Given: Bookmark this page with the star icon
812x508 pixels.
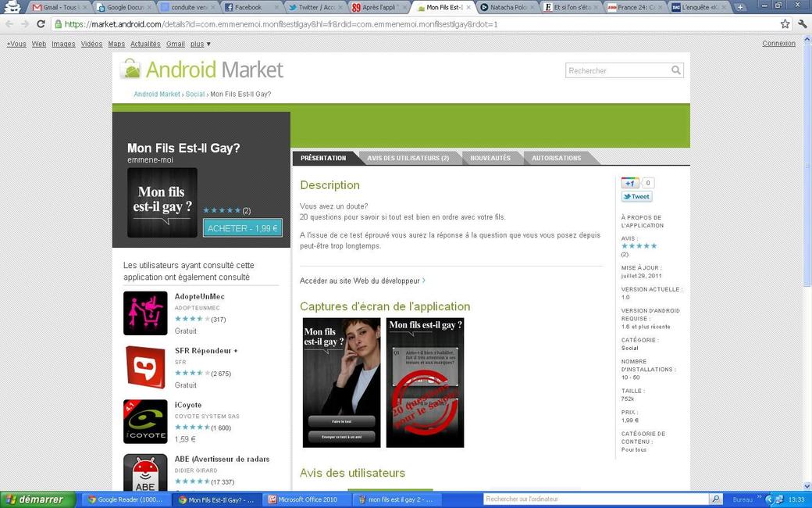Looking at the screenshot, I should tap(785, 24).
